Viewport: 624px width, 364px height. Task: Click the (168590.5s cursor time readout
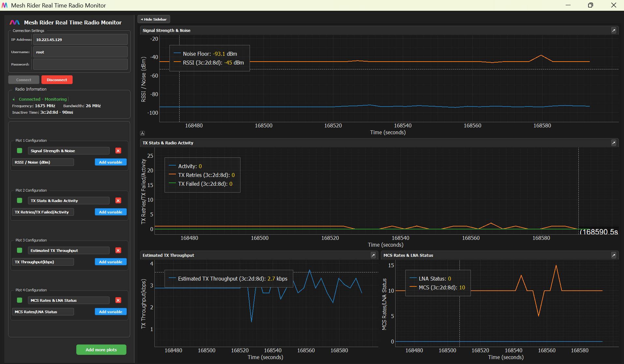[x=599, y=232]
